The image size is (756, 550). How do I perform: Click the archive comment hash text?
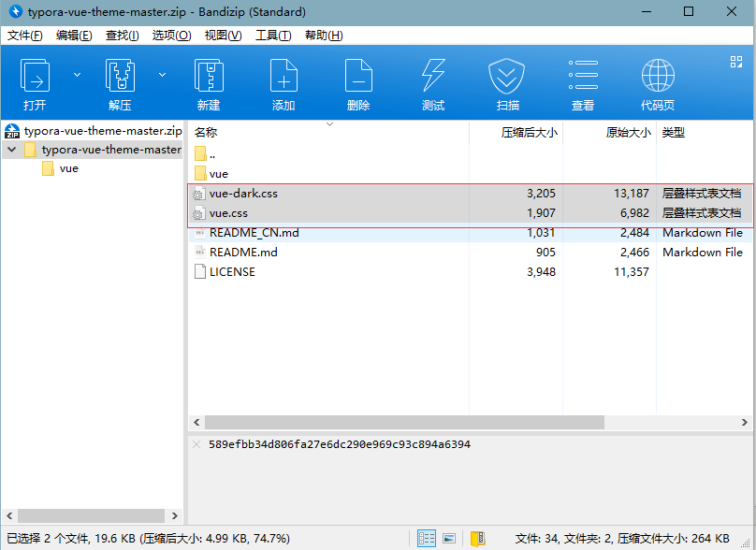coord(340,444)
